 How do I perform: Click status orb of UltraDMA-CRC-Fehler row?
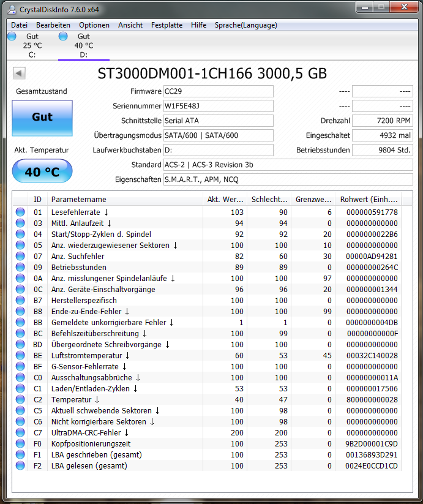click(x=20, y=432)
